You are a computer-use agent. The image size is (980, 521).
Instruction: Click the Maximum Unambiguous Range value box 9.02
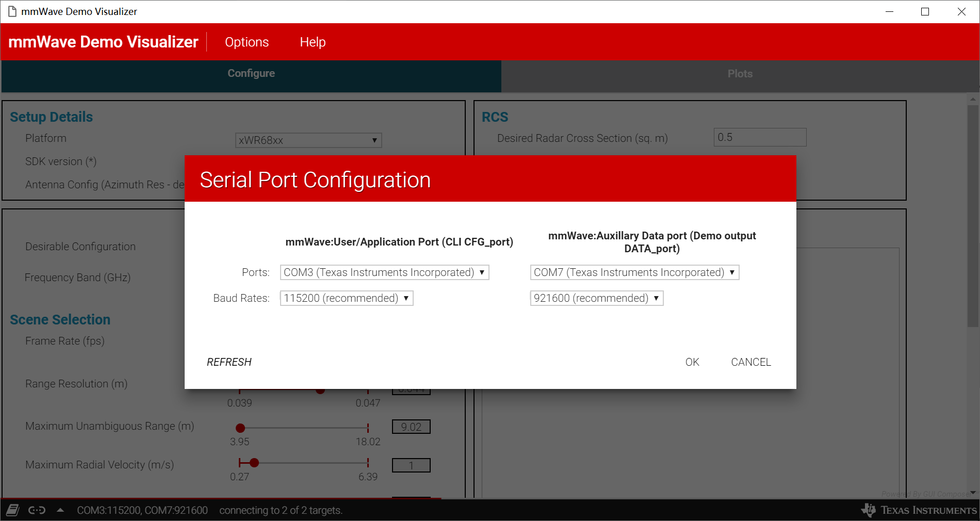pos(411,427)
